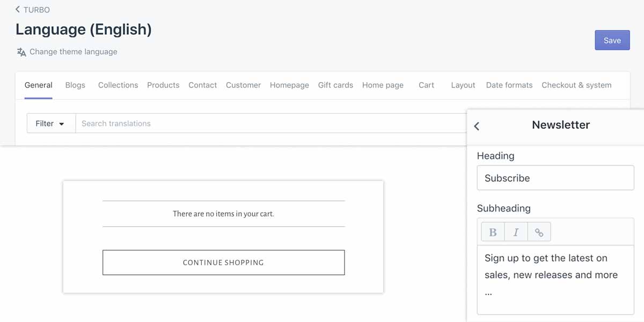Click the Italic formatting icon
The height and width of the screenshot is (322, 644).
point(516,232)
